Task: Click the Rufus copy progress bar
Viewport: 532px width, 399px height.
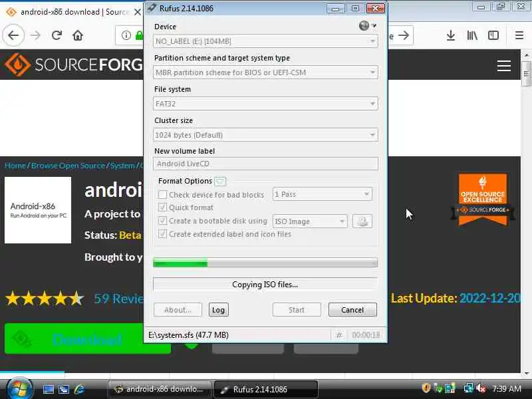Action: [265, 262]
